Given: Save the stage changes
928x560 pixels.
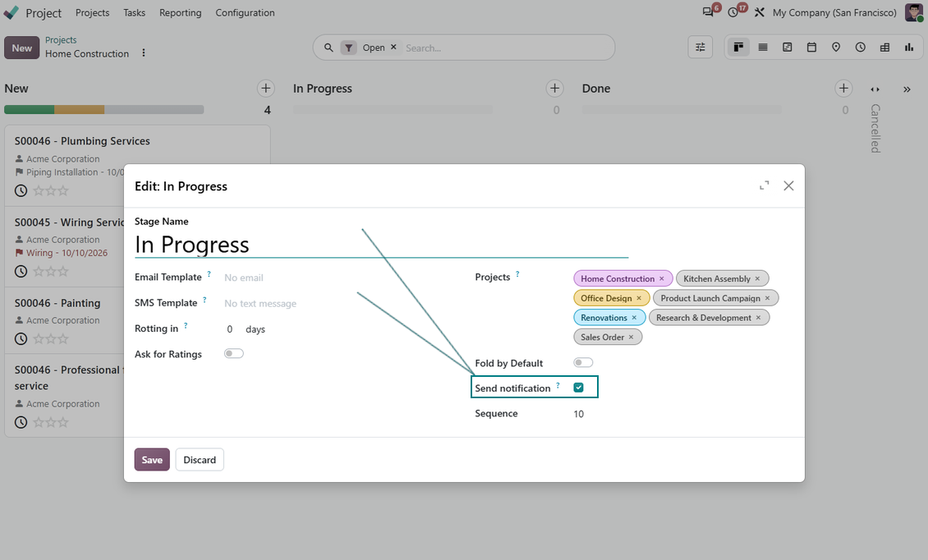Looking at the screenshot, I should [x=152, y=460].
